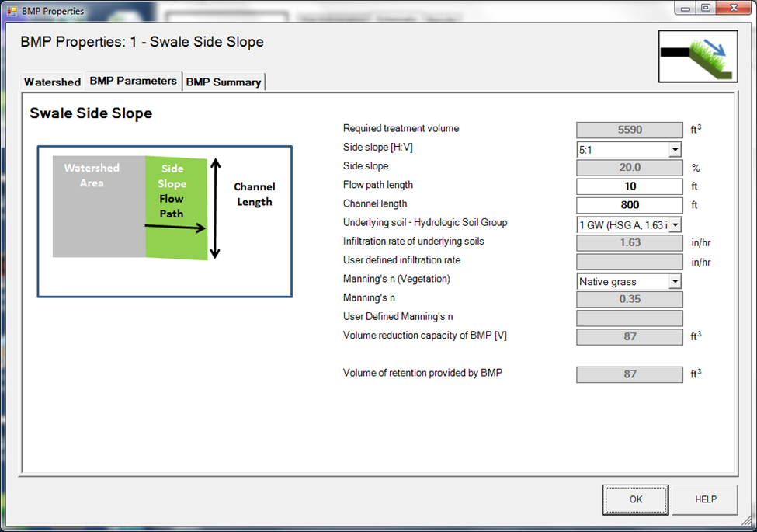Image resolution: width=757 pixels, height=532 pixels.
Task: Click the Flow path length input field
Action: coord(629,186)
